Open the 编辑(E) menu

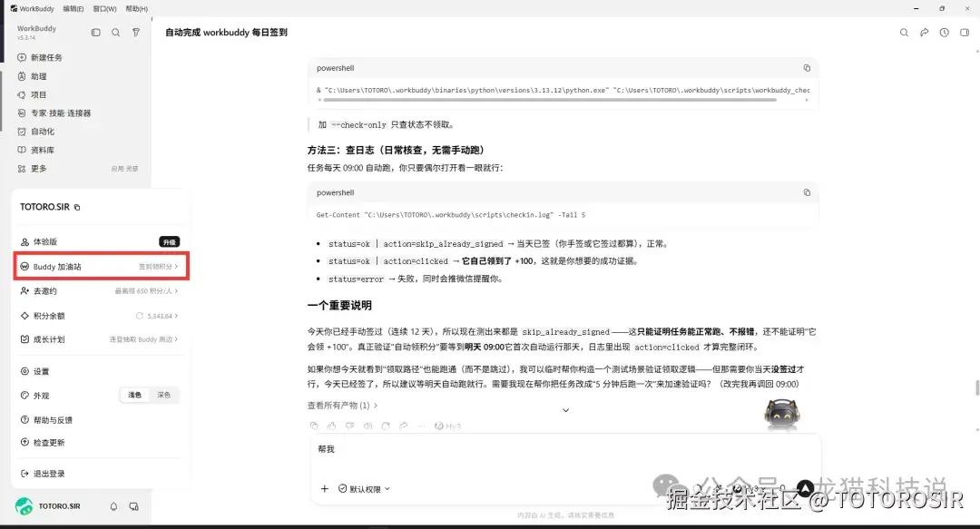(73, 9)
